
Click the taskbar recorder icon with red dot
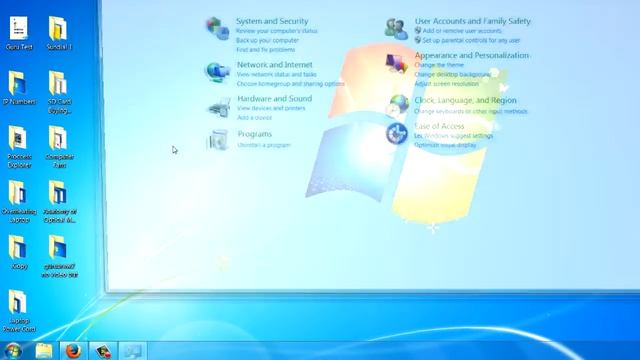(x=103, y=351)
